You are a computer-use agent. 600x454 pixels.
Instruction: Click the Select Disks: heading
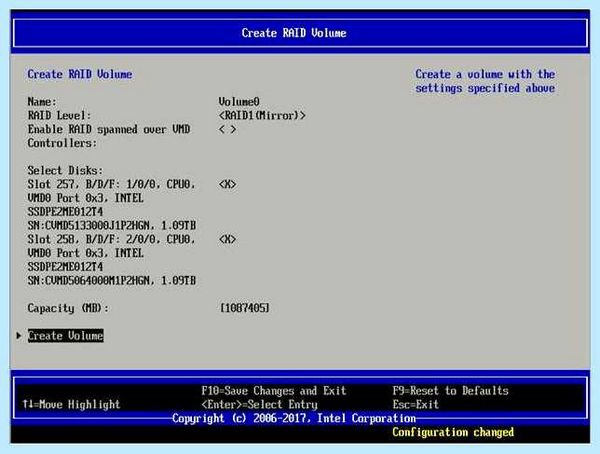click(x=65, y=170)
